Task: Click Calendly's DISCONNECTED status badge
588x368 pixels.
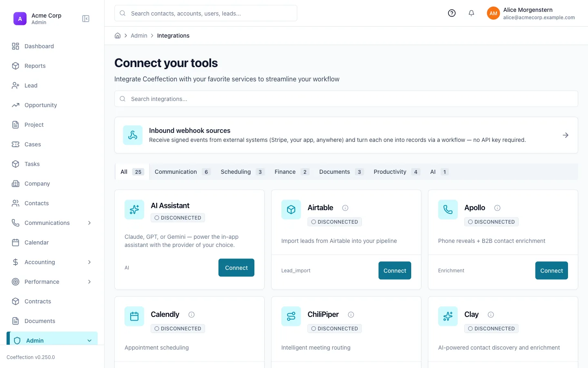Action: pos(178,329)
